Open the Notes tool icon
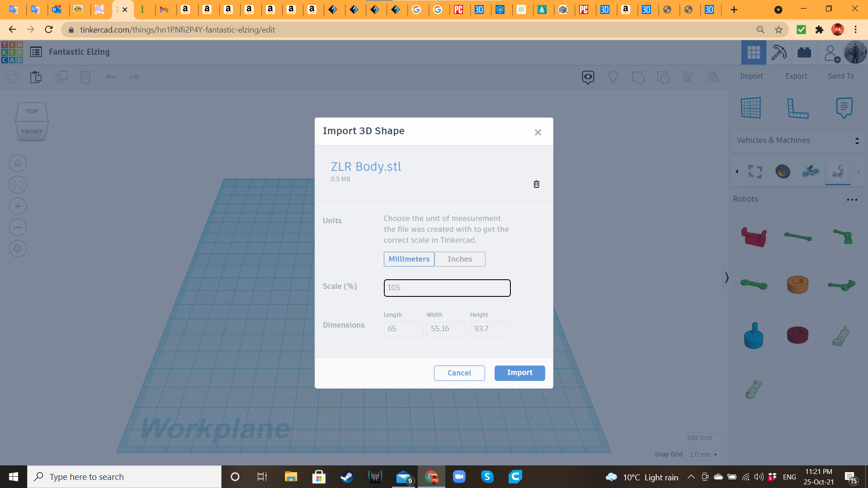868x488 pixels. coord(844,108)
